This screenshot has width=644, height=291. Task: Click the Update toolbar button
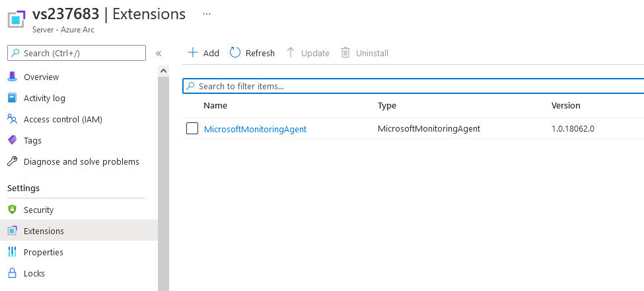point(308,53)
